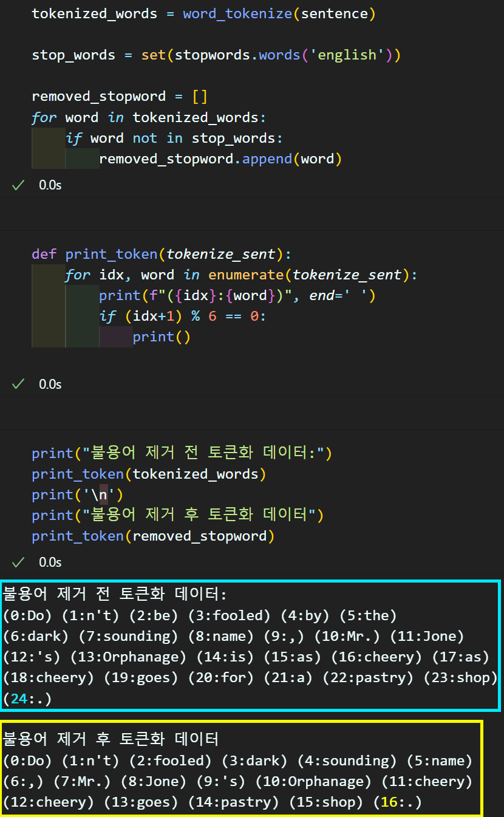The height and width of the screenshot is (817, 504).
Task: Place cursor on the word_tokenize(sentence) line
Action: point(203,13)
